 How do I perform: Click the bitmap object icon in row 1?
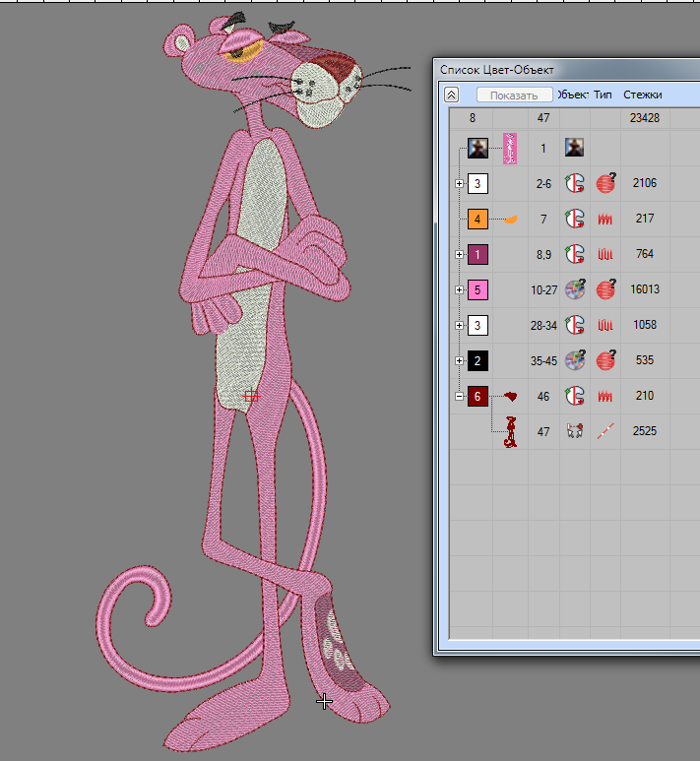pyautogui.click(x=574, y=148)
